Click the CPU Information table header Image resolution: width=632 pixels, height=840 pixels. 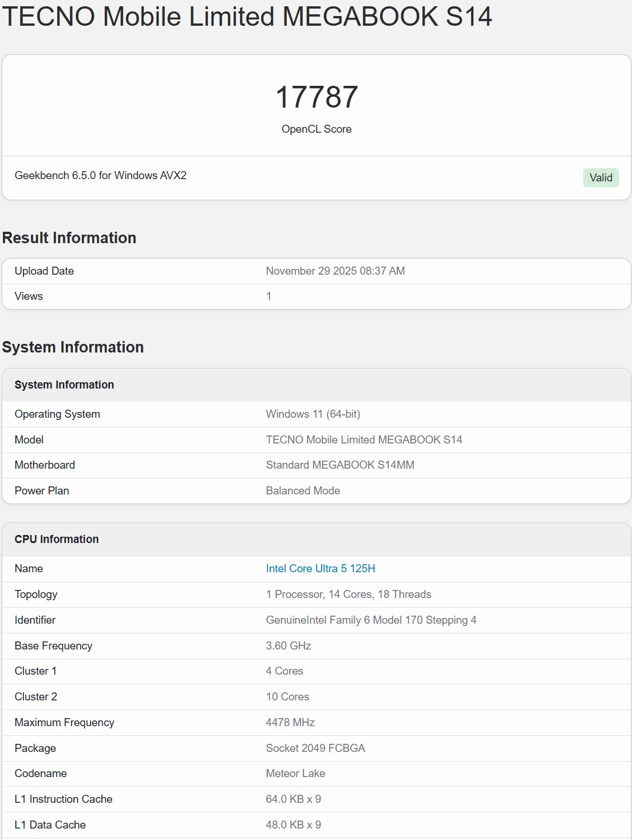tap(57, 539)
